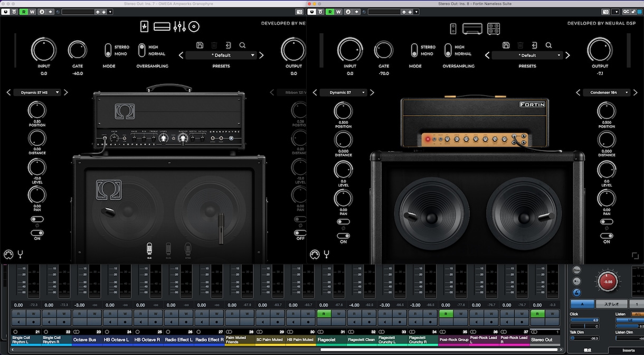Open the amp head section in Granophyre

tap(162, 26)
